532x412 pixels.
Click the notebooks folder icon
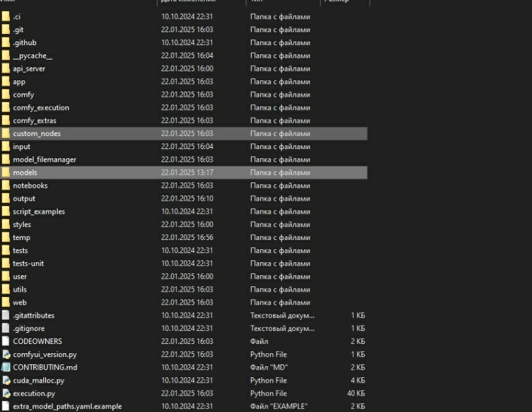[x=5, y=185]
